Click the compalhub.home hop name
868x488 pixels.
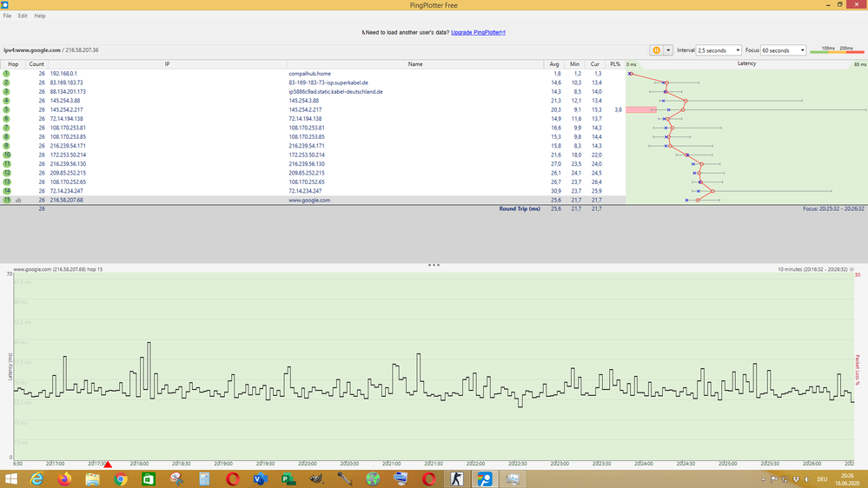pyautogui.click(x=309, y=74)
